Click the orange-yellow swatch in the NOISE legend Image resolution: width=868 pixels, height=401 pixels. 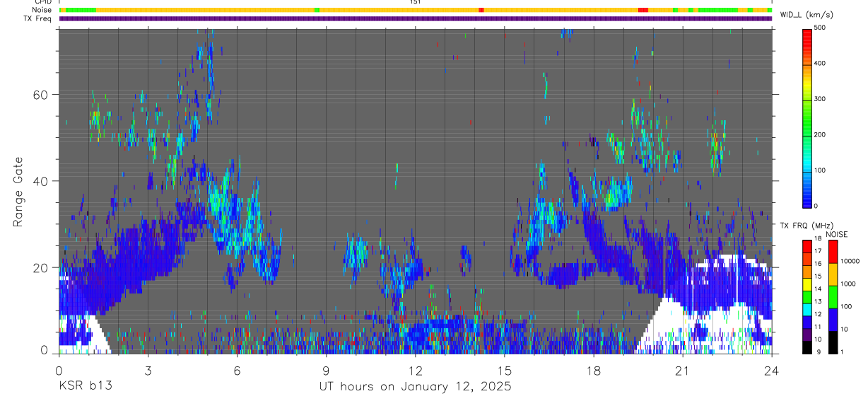tap(833, 274)
